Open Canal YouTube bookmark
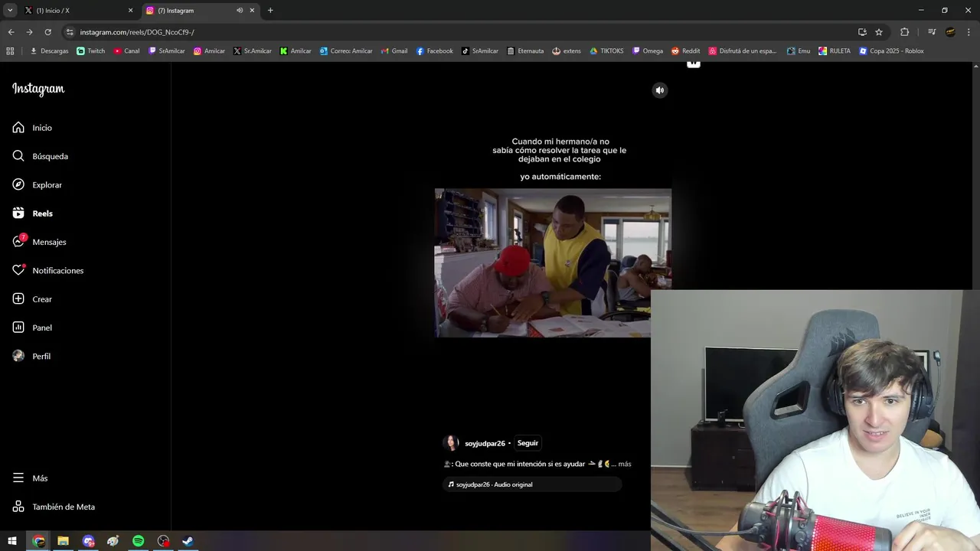 [x=126, y=51]
